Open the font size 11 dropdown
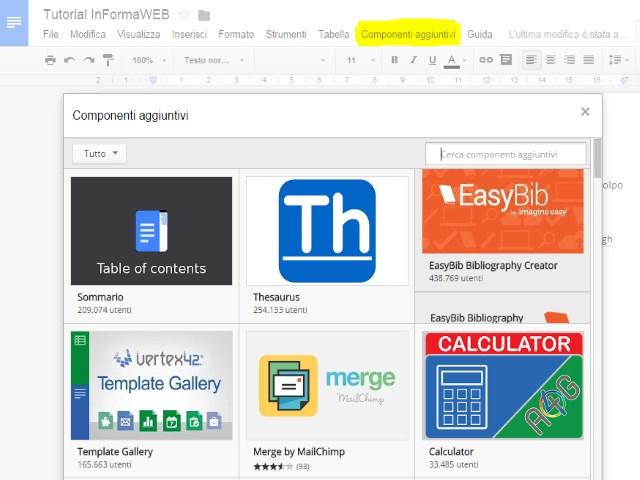The height and width of the screenshot is (480, 640). click(361, 60)
